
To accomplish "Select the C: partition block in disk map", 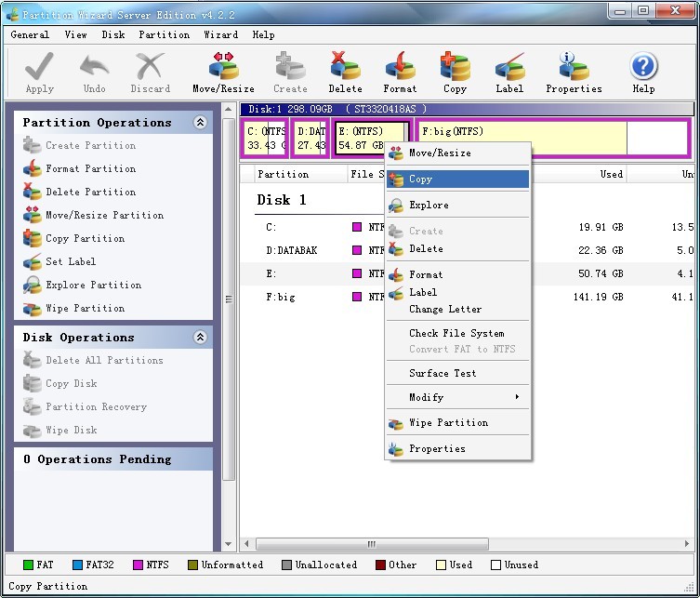I will pos(265,138).
